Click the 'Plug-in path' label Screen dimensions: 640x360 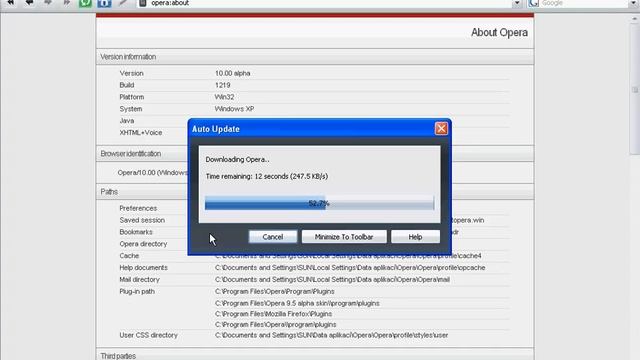coord(137,291)
